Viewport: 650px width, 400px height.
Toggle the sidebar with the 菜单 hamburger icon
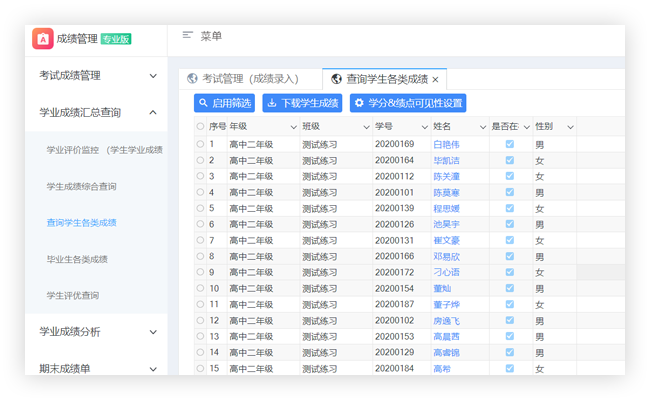coord(187,36)
